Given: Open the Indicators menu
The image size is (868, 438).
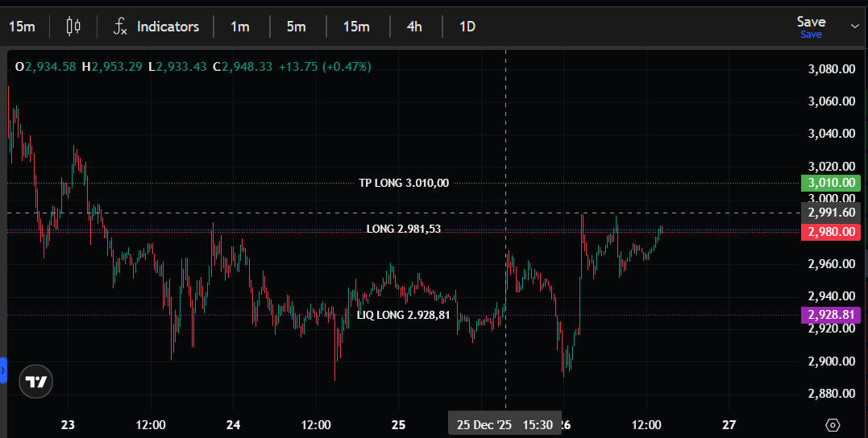Looking at the screenshot, I should click(156, 27).
